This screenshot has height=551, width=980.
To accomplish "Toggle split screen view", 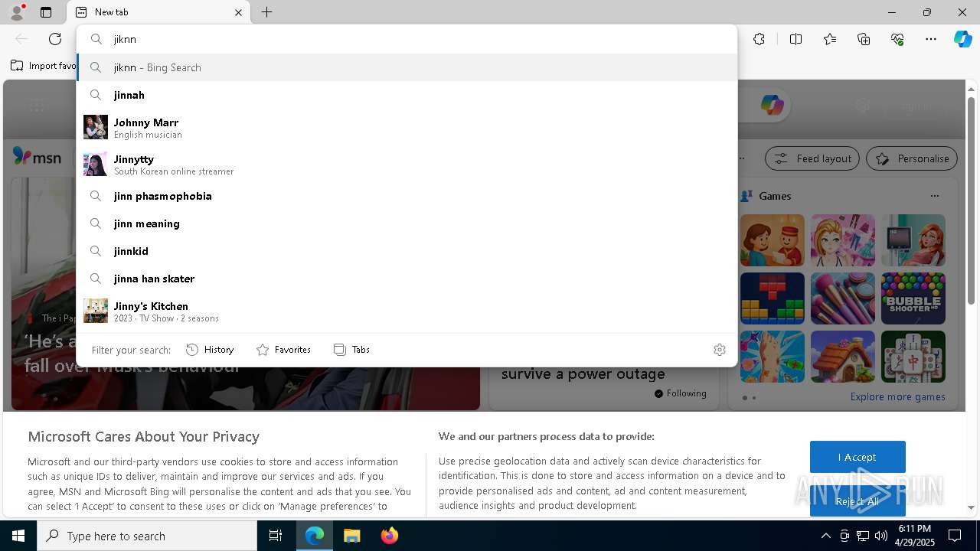I will coord(795,39).
